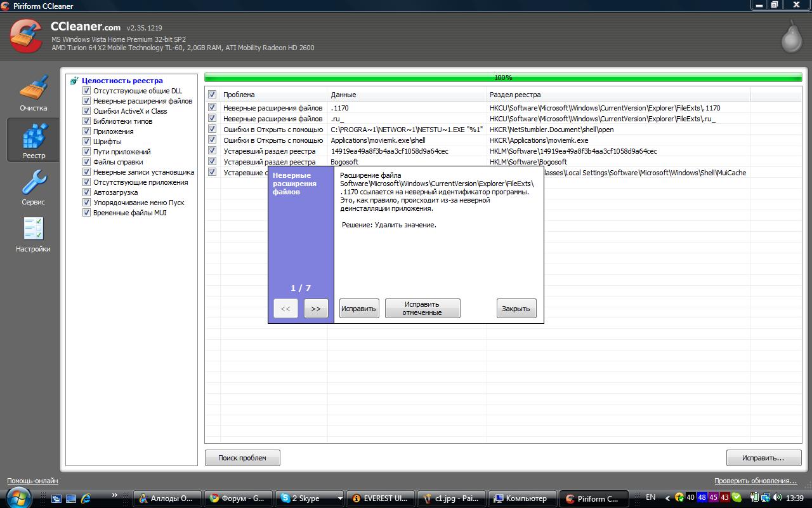Open the Skype taskbar group dropdown arrow
The height and width of the screenshot is (508, 812).
pyautogui.click(x=340, y=498)
